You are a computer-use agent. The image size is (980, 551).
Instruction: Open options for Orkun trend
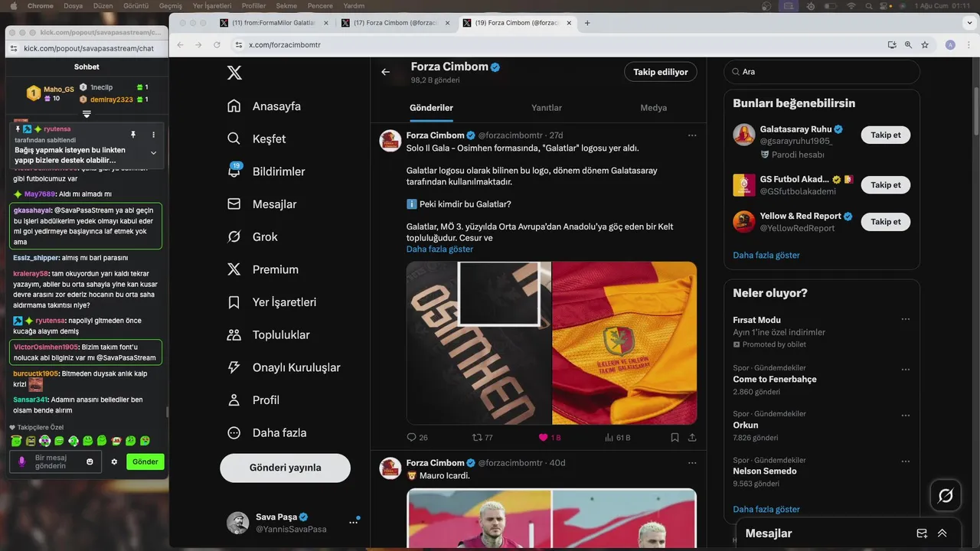[906, 414]
